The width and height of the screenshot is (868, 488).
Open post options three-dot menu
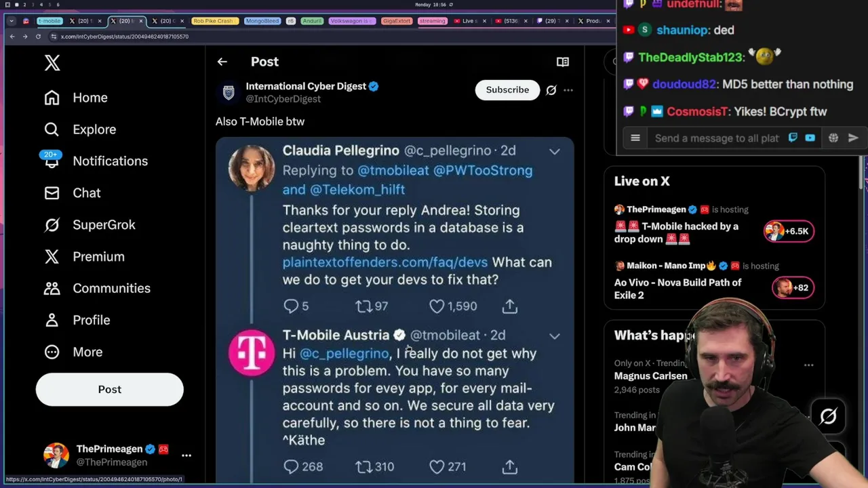[x=568, y=90]
